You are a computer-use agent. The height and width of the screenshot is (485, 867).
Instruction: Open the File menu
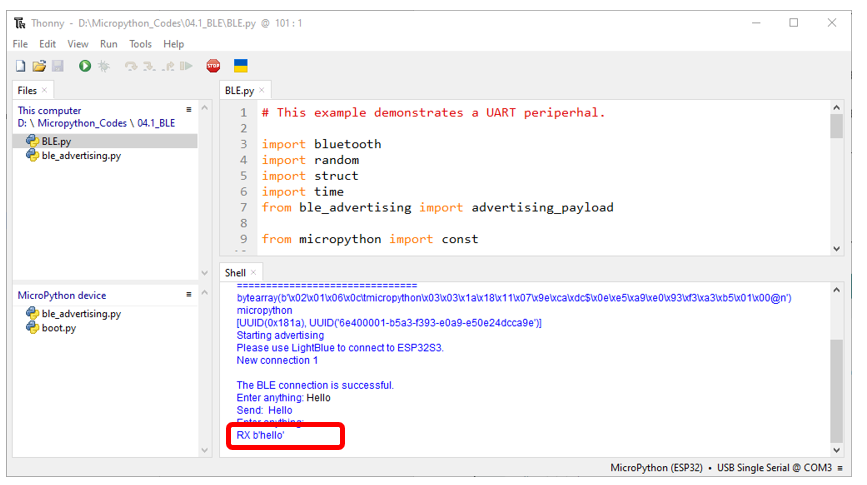(x=20, y=44)
